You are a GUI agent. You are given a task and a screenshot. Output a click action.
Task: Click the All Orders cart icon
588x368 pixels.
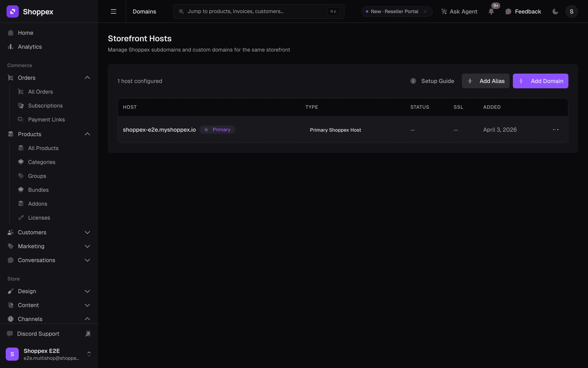(21, 92)
